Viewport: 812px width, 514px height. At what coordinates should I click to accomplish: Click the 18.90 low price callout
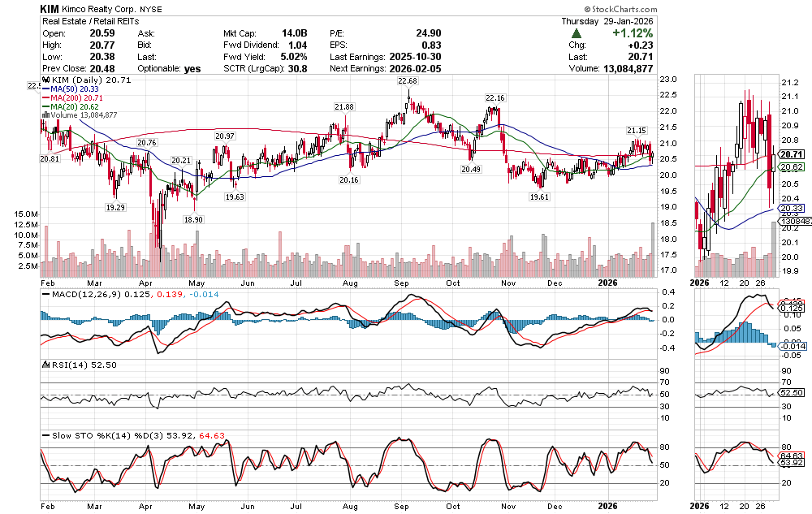[x=192, y=219]
